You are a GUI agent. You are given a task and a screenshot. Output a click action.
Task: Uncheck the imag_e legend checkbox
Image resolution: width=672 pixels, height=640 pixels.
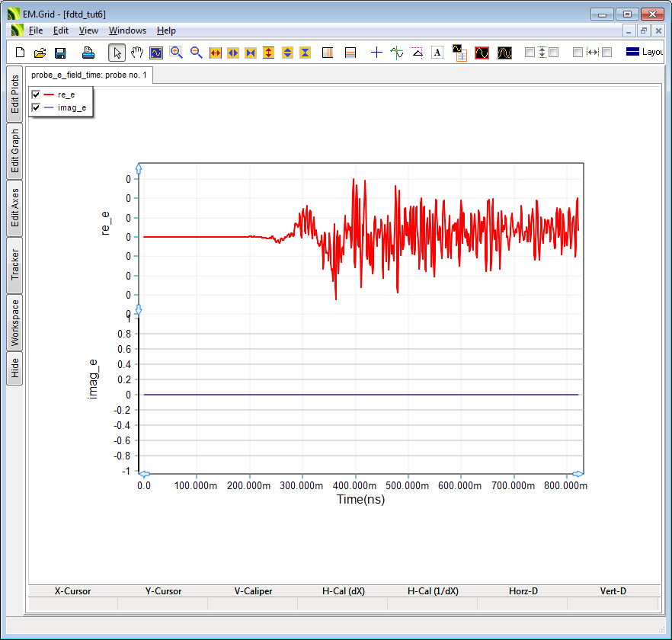36,108
